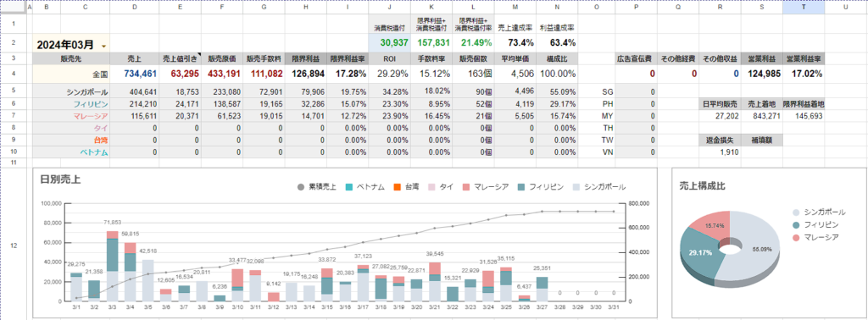The width and height of the screenshot is (868, 320).
Task: Open the 2024年03月 month dropdown arrow
Action: 104,46
